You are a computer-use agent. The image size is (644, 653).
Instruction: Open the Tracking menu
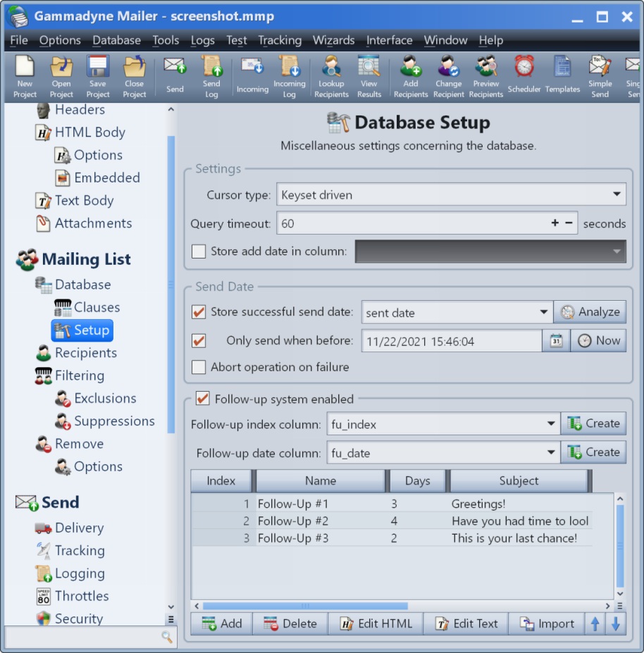pos(280,40)
